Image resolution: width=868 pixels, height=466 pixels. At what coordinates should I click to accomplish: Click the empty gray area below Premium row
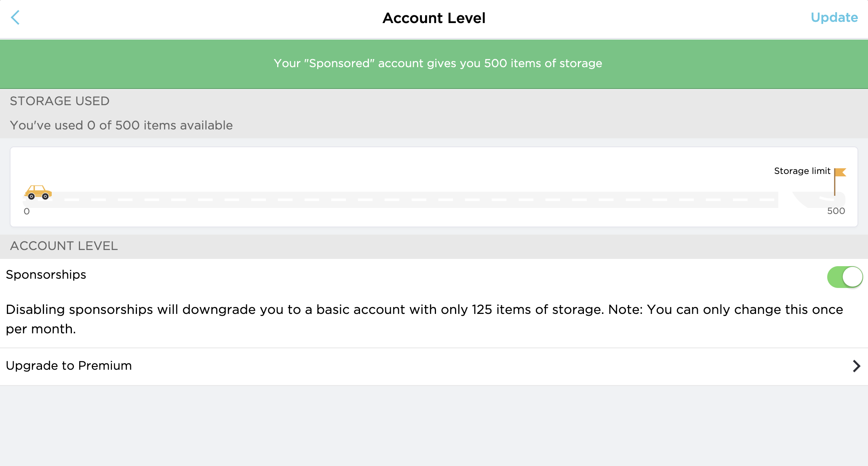[434, 425]
